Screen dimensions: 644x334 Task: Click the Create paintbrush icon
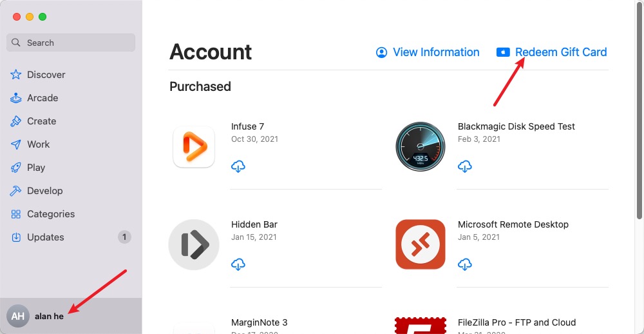pyautogui.click(x=16, y=121)
